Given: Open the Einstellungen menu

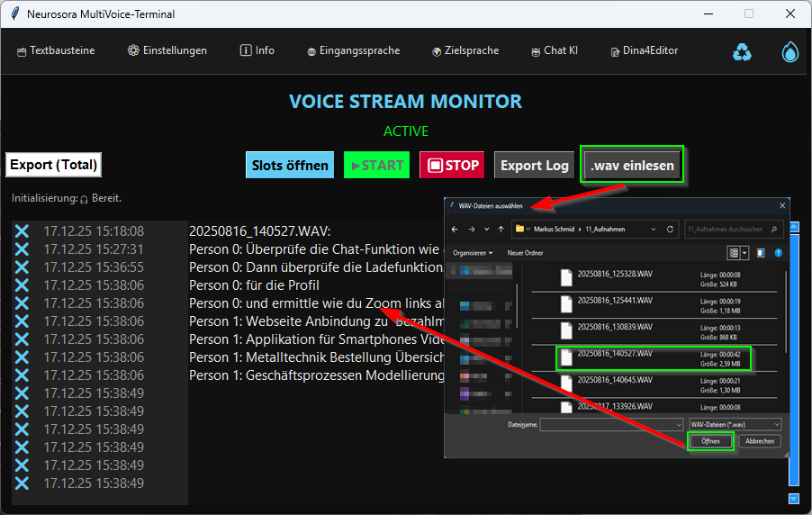Looking at the screenshot, I should tap(167, 50).
